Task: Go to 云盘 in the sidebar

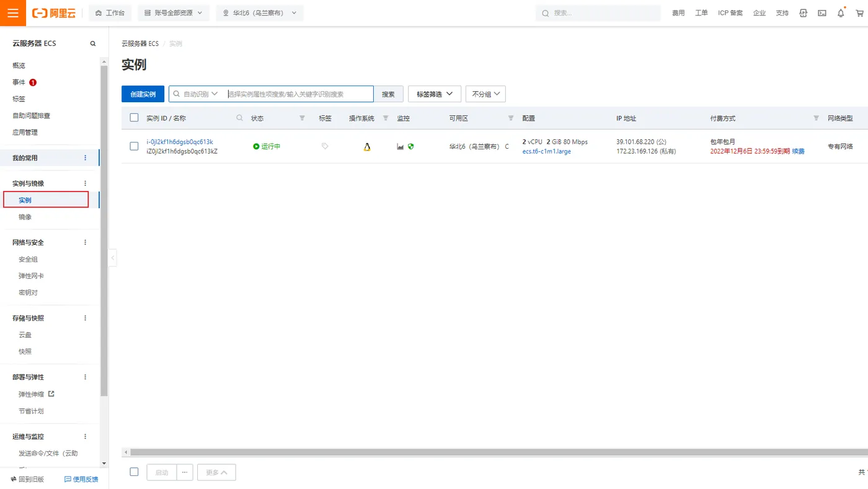Action: (25, 335)
